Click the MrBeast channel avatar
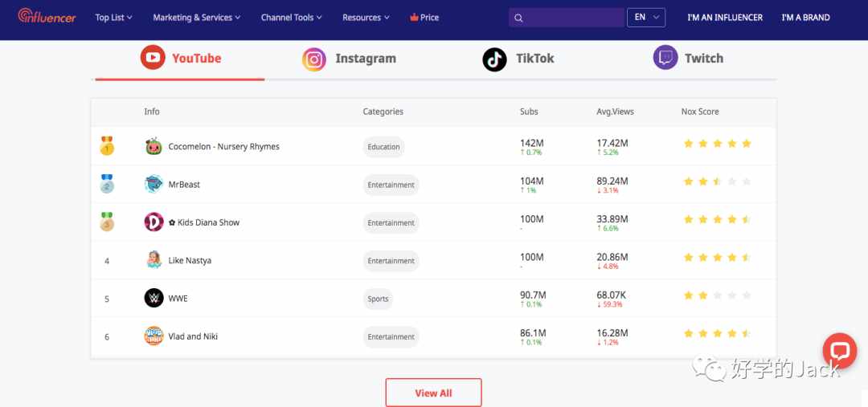868x407 pixels. (154, 184)
